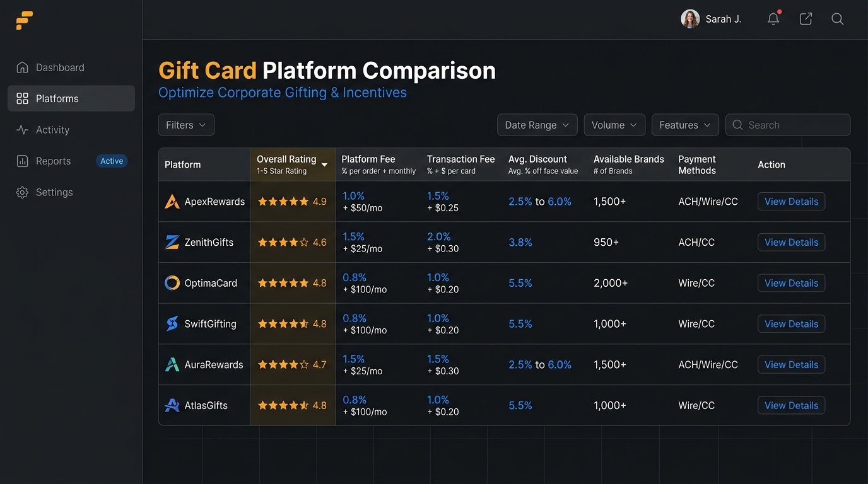Click the Optimize Corporate Gifting & Incentives subtitle

point(283,93)
